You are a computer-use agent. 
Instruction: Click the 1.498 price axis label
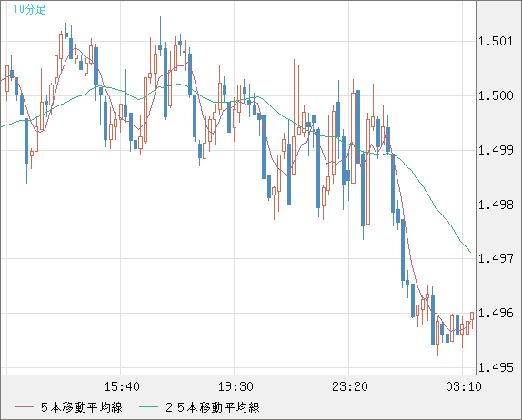click(x=496, y=205)
